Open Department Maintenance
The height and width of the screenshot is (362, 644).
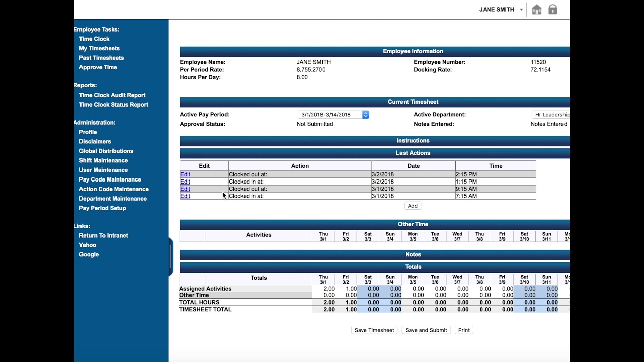(x=113, y=199)
